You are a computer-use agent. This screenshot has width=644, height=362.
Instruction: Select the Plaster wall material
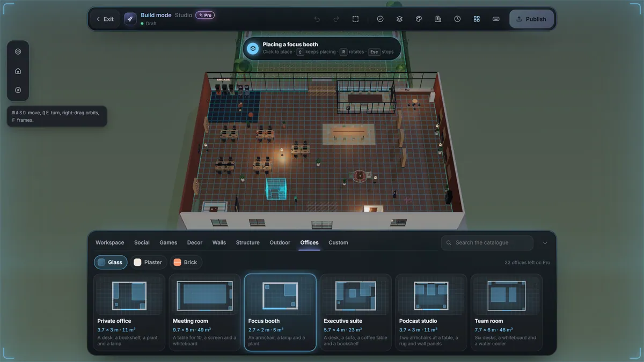point(148,262)
